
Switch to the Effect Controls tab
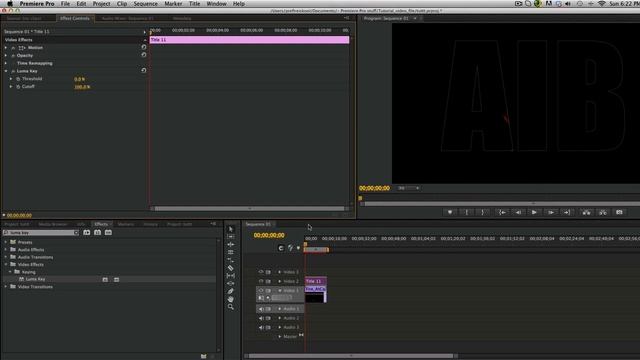tap(75, 18)
